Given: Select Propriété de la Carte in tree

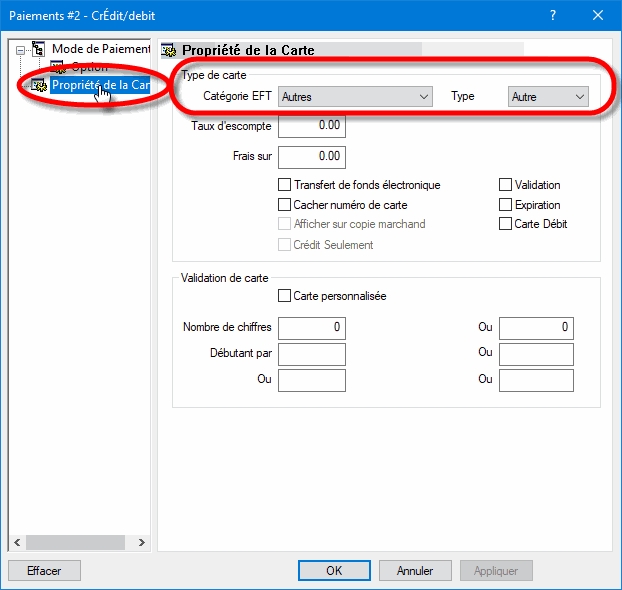Looking at the screenshot, I should coord(99,85).
